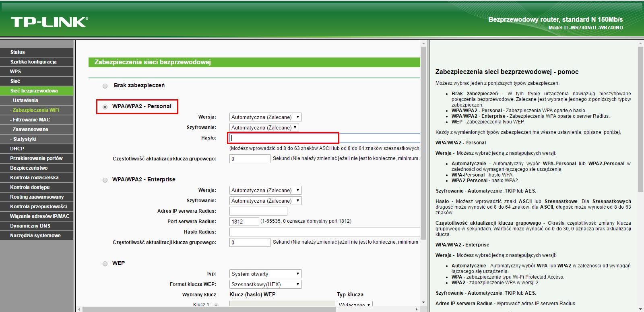Open the Szyfrowanie dropdown under WPA/WPA2 Enterprise

[266, 201]
